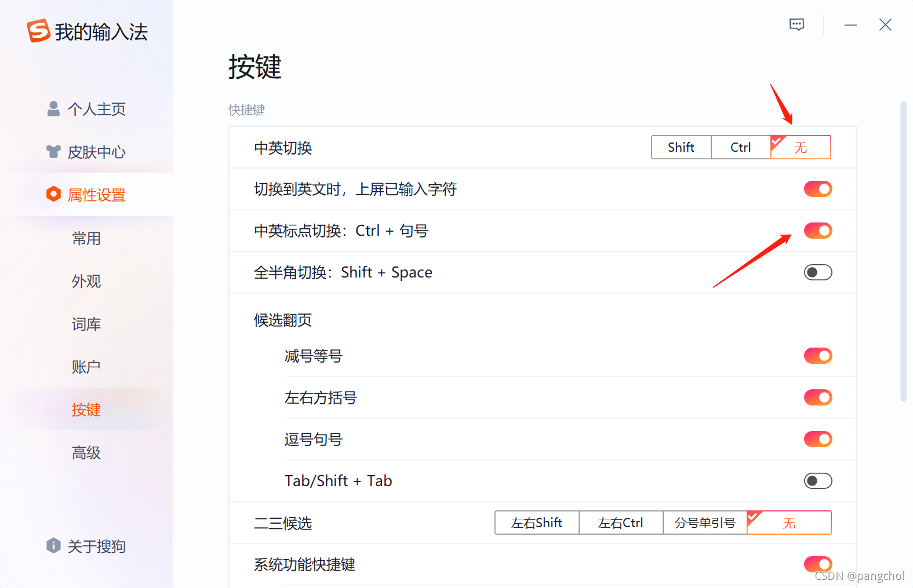Switch to the 外观 settings tab

[86, 281]
